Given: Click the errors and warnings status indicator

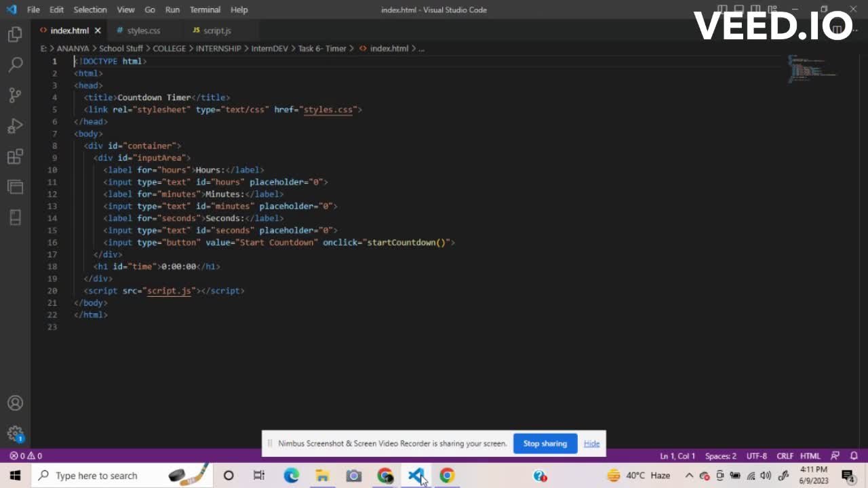Looking at the screenshot, I should [x=26, y=456].
